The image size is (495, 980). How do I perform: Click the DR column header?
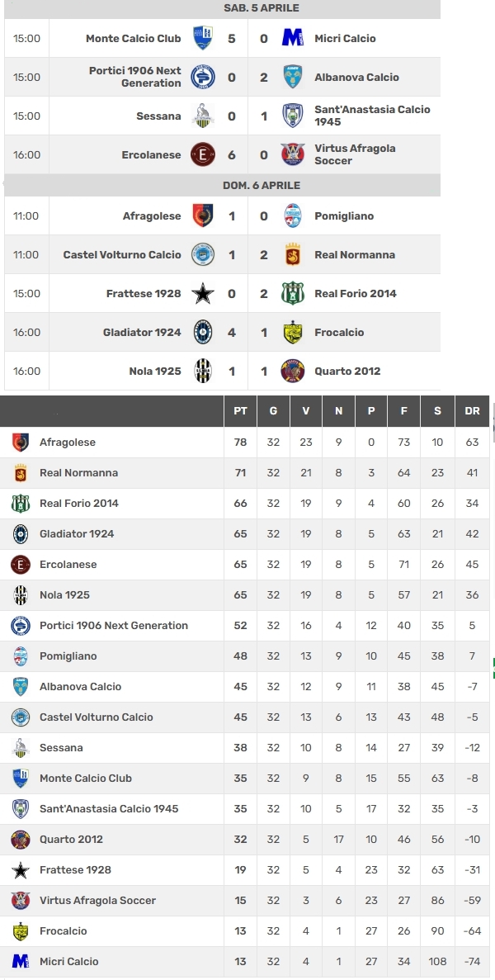click(473, 410)
